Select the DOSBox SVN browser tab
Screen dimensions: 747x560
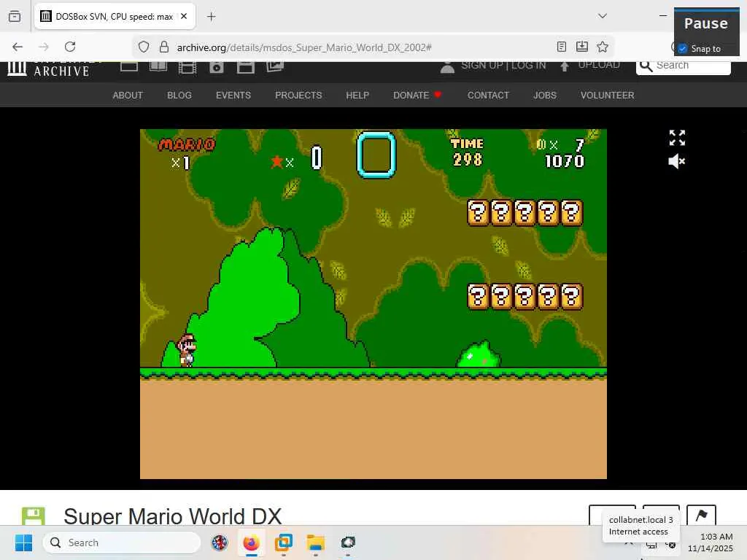pyautogui.click(x=115, y=17)
